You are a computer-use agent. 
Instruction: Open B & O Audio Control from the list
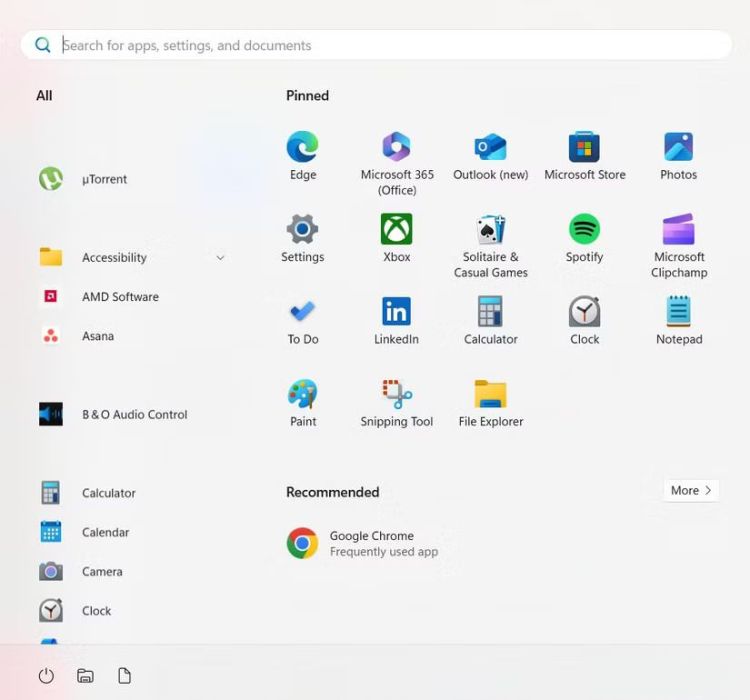tap(134, 414)
